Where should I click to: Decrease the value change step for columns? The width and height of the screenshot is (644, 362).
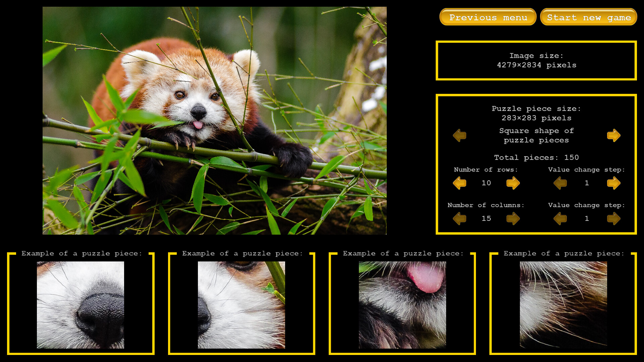560,218
